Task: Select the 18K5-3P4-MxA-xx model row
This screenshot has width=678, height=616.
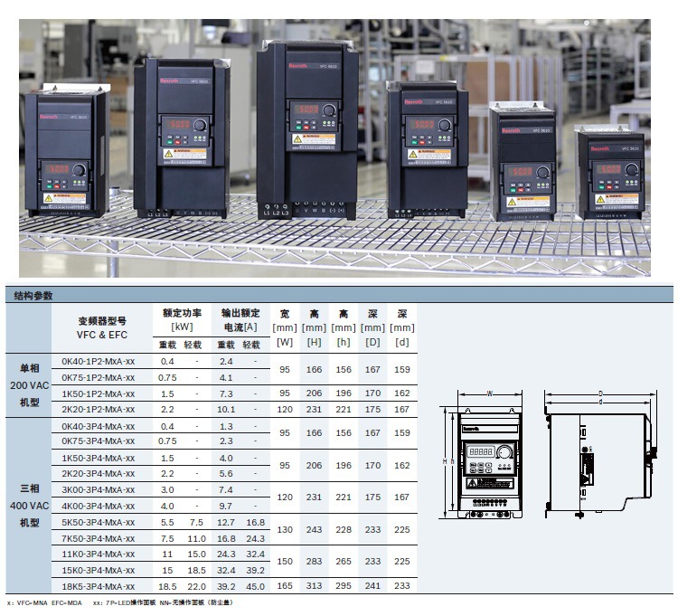Action: (99, 586)
